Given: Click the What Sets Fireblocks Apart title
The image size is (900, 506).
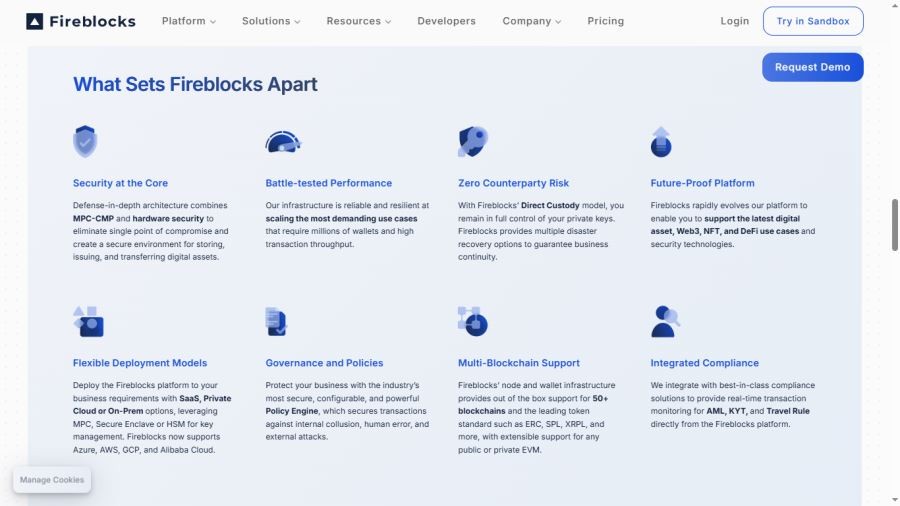Looking at the screenshot, I should pos(195,84).
